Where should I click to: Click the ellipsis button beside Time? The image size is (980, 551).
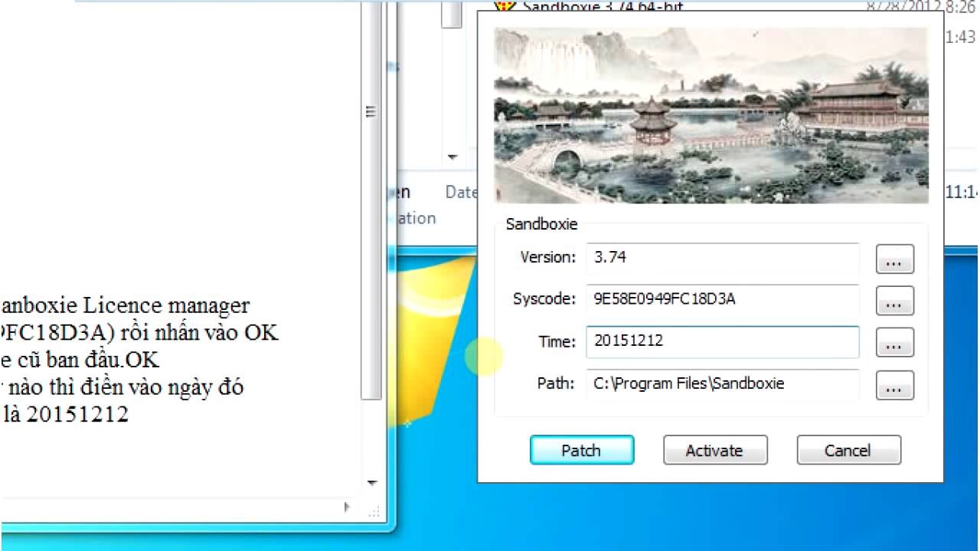895,344
